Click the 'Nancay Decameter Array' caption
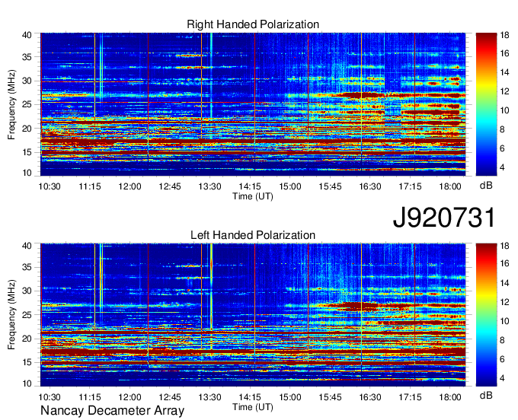 coord(112,410)
